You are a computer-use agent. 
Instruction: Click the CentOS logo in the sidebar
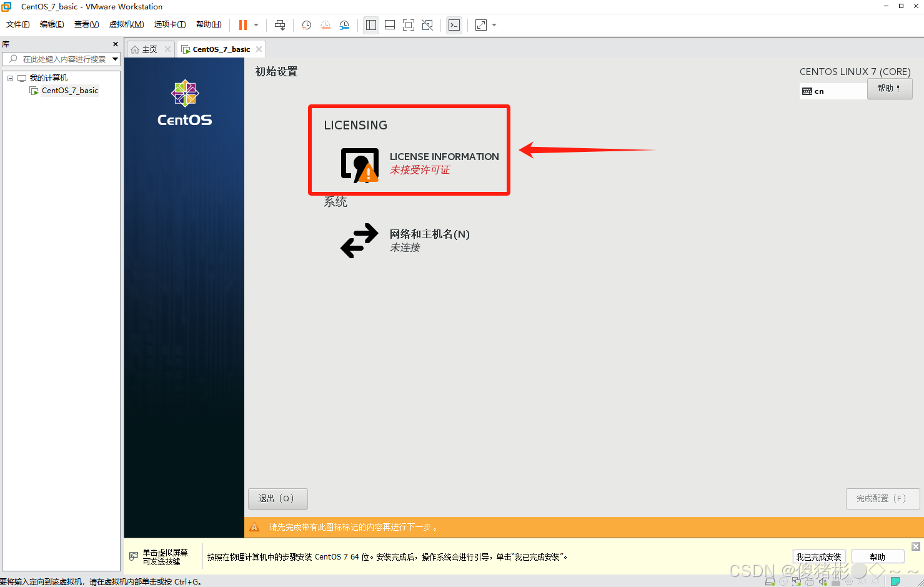pos(185,103)
